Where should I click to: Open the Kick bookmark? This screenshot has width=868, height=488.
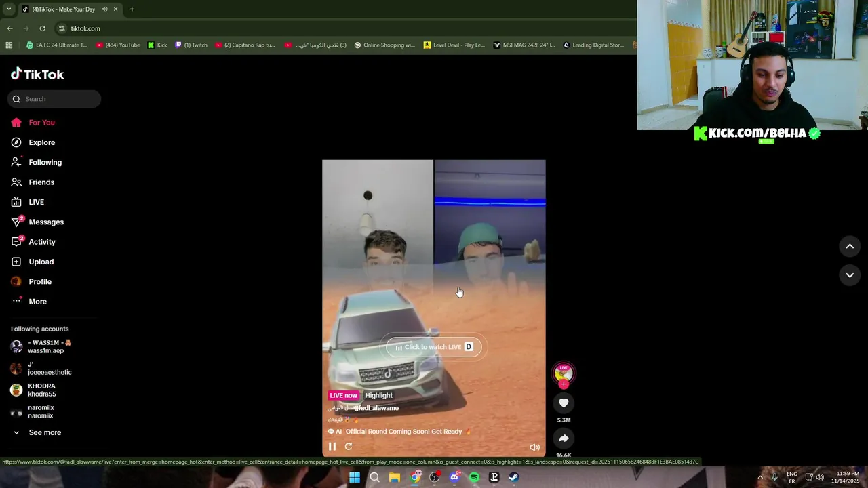(x=157, y=45)
